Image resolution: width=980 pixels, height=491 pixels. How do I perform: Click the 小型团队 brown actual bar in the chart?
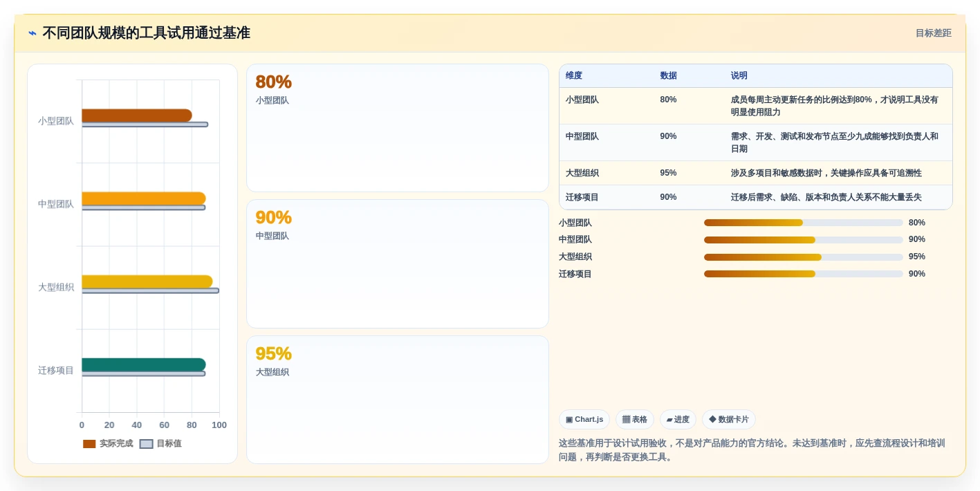click(137, 115)
